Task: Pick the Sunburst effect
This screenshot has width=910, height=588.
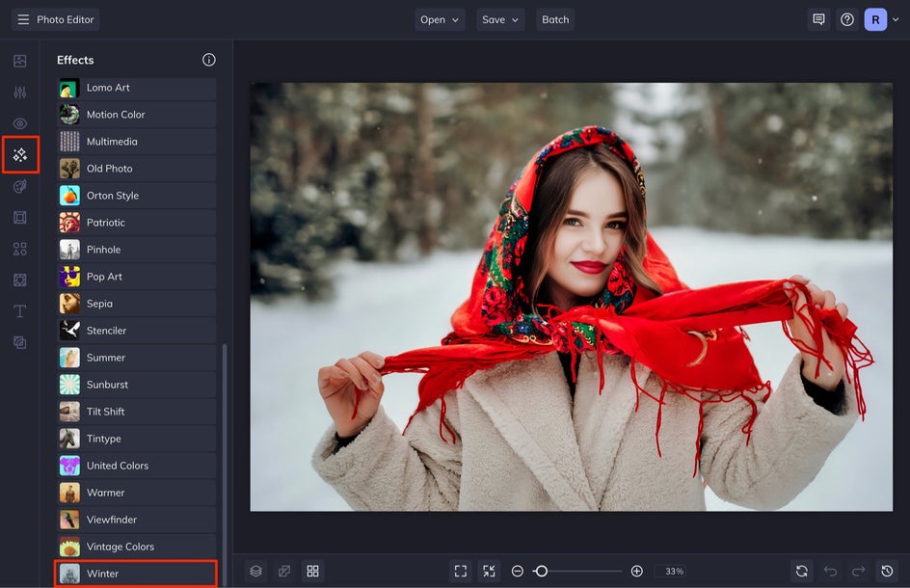Action: tap(137, 385)
